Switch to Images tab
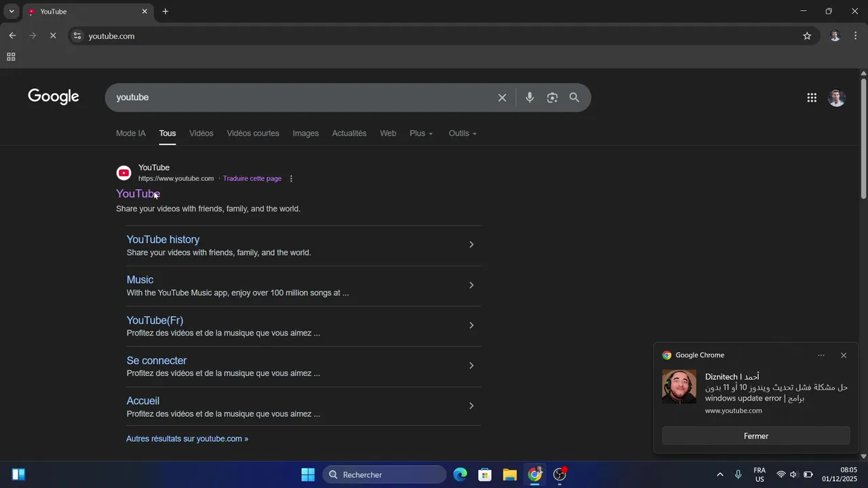 (x=306, y=134)
